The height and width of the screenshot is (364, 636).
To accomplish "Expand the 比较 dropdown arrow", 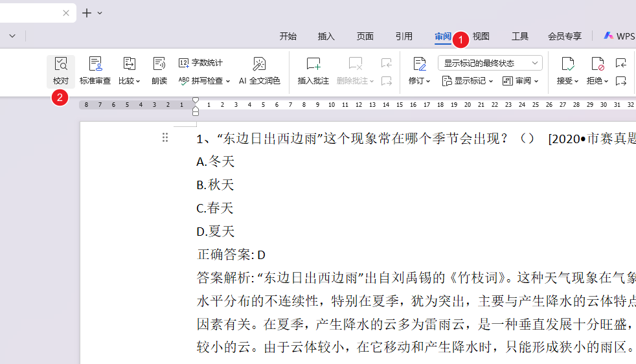I will click(138, 81).
